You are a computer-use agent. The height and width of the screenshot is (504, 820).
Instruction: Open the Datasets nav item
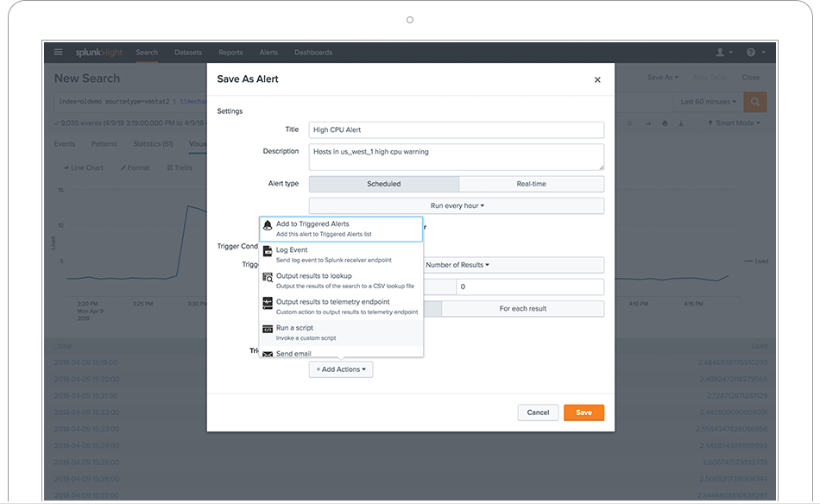coord(188,53)
